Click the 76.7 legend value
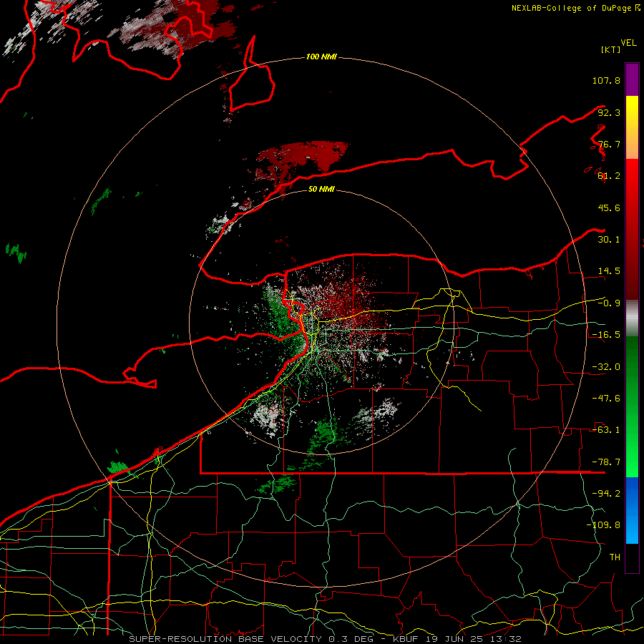 (609, 144)
